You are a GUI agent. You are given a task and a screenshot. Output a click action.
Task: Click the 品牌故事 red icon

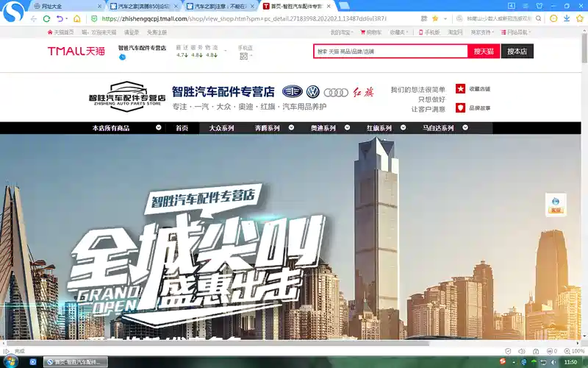coord(460,107)
